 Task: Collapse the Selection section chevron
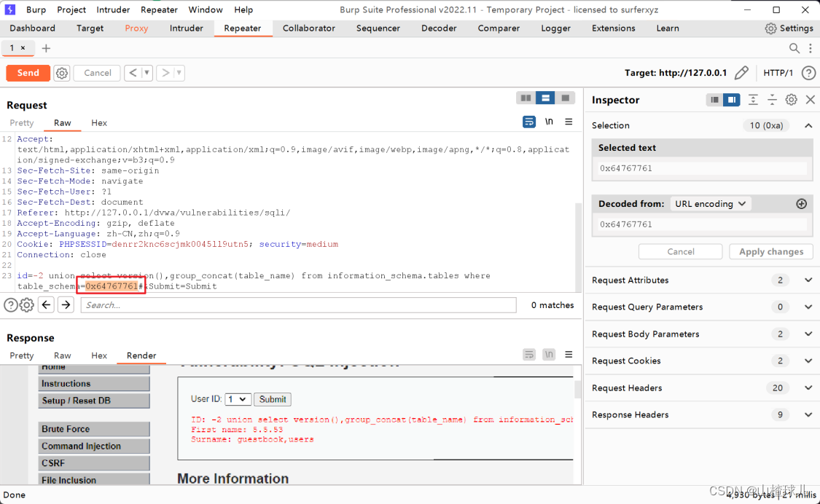(808, 125)
